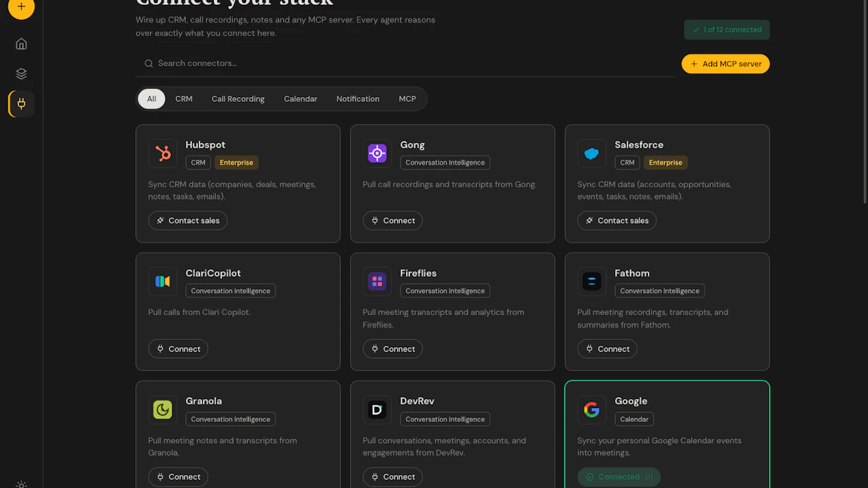The image size is (868, 488).
Task: Click the page vertical scrollbar
Action: tap(865, 103)
